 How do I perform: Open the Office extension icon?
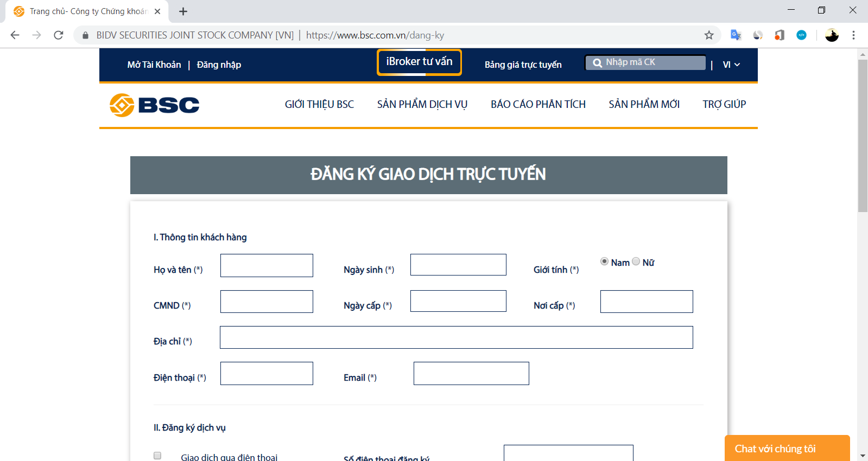click(780, 35)
